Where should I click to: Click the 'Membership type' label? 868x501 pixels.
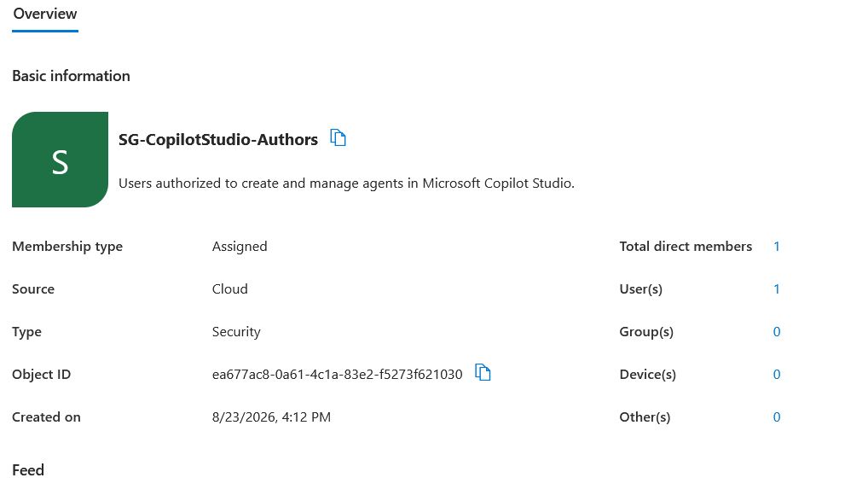[67, 247]
